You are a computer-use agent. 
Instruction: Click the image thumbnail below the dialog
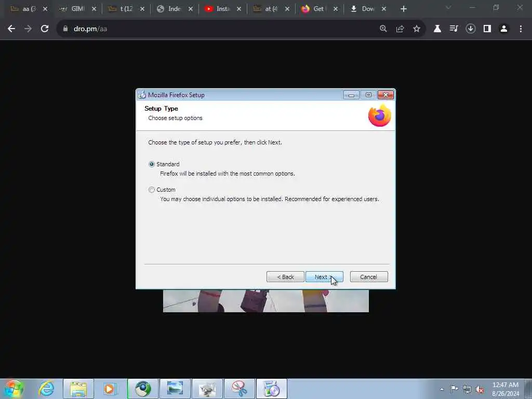(266, 301)
